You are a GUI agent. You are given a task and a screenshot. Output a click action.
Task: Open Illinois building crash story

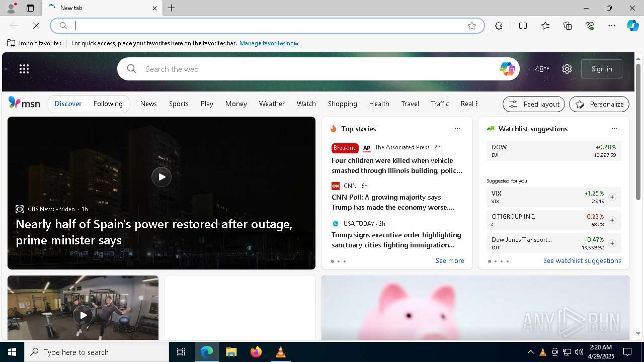397,165
